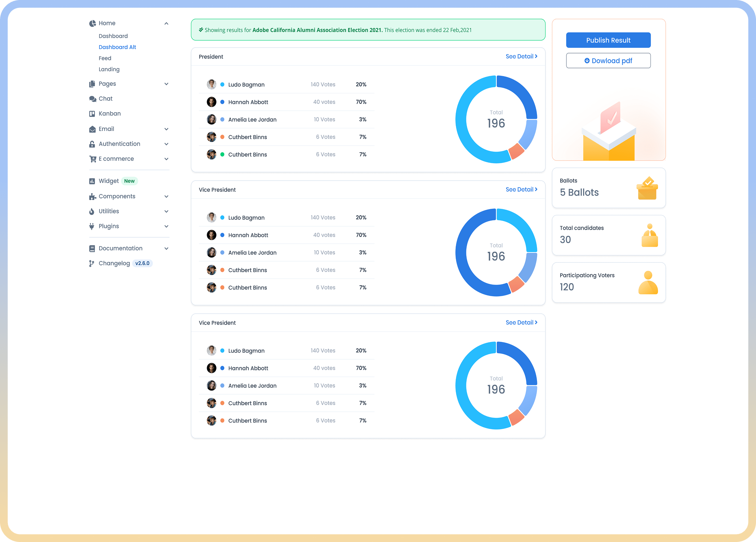Collapse the Home menu chevron
This screenshot has height=542, width=756.
click(x=166, y=23)
